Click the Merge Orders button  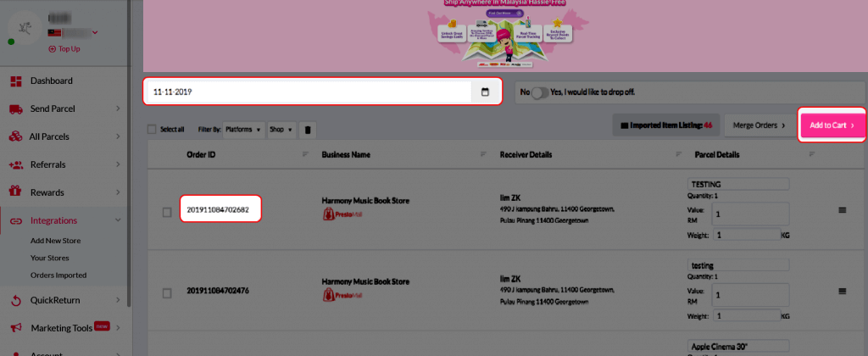pos(759,125)
